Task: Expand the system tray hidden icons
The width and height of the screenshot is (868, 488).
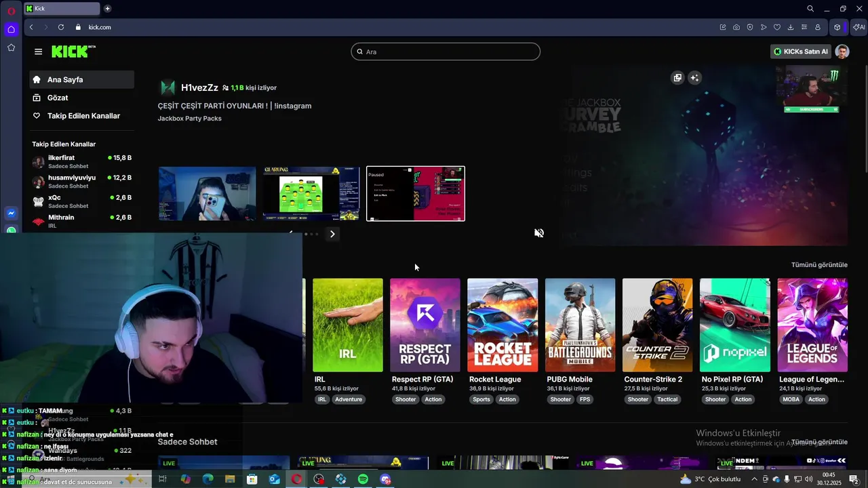Action: pyautogui.click(x=753, y=479)
